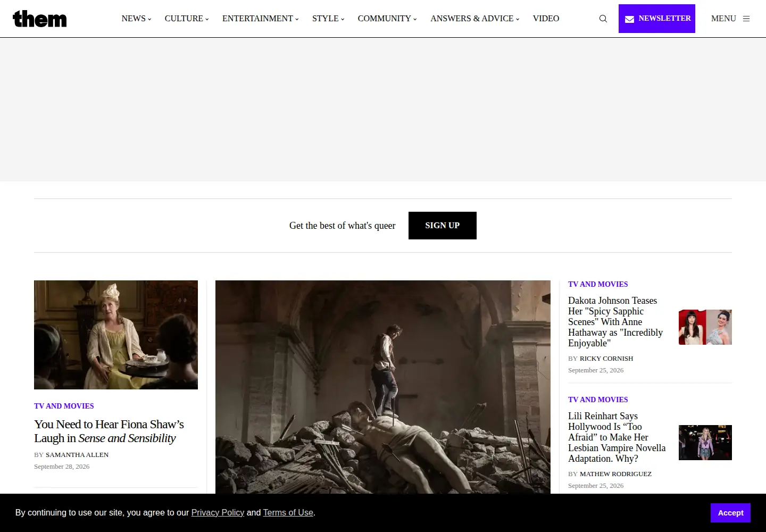
Task: Open the Dakota Johnson article thumbnail
Action: [x=705, y=327]
